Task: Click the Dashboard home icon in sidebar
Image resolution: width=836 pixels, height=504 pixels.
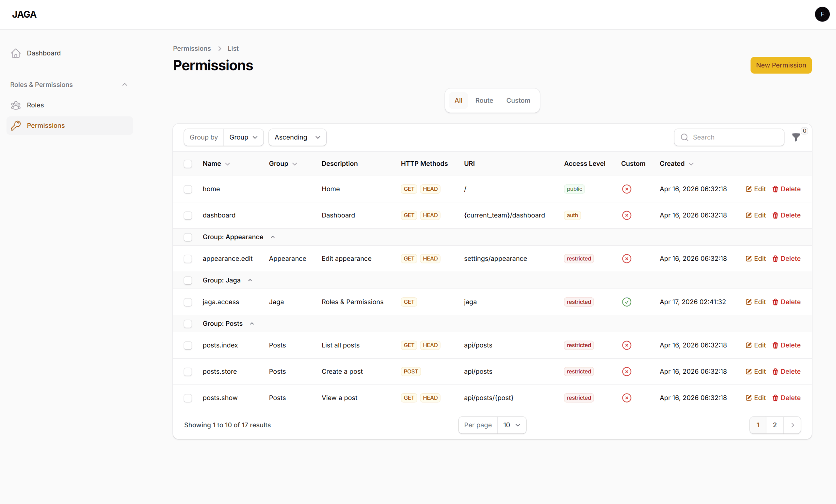Action: click(16, 53)
